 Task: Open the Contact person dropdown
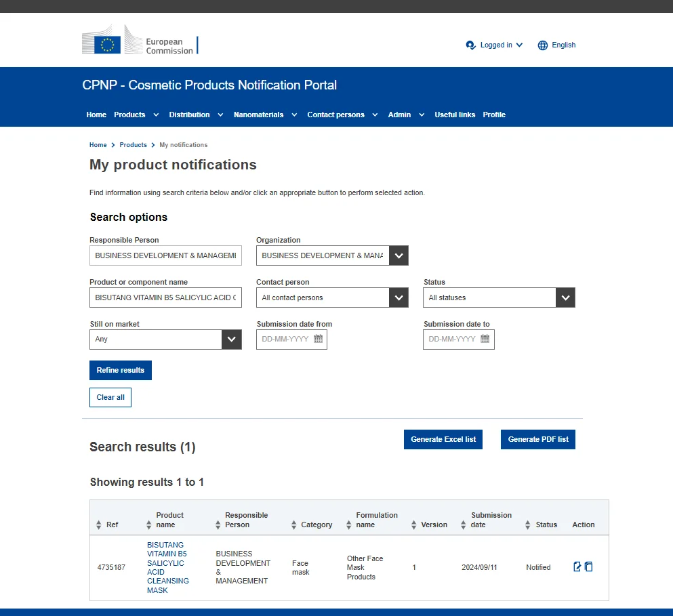(399, 297)
